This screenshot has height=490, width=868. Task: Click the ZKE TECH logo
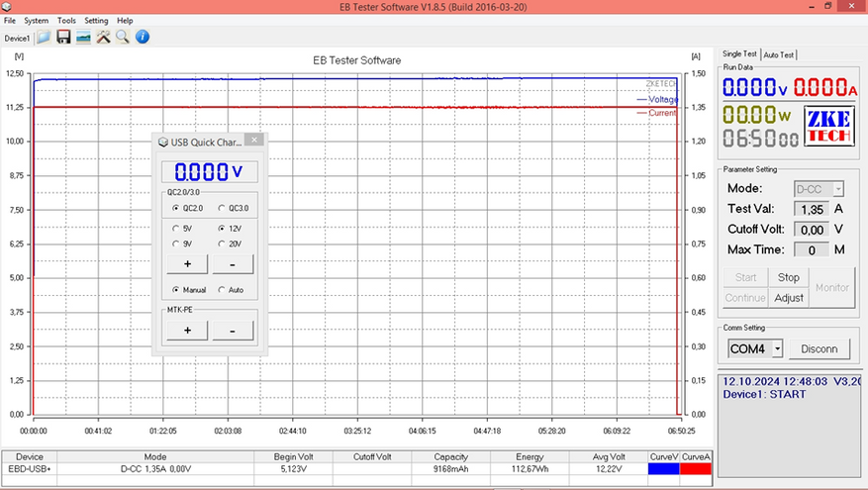click(827, 128)
